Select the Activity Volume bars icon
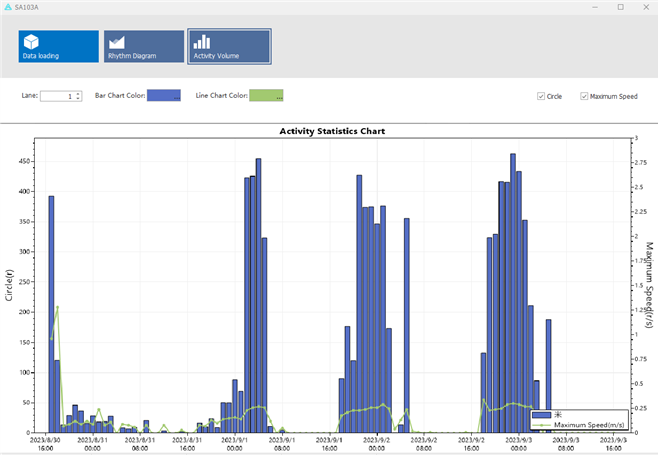 click(202, 41)
